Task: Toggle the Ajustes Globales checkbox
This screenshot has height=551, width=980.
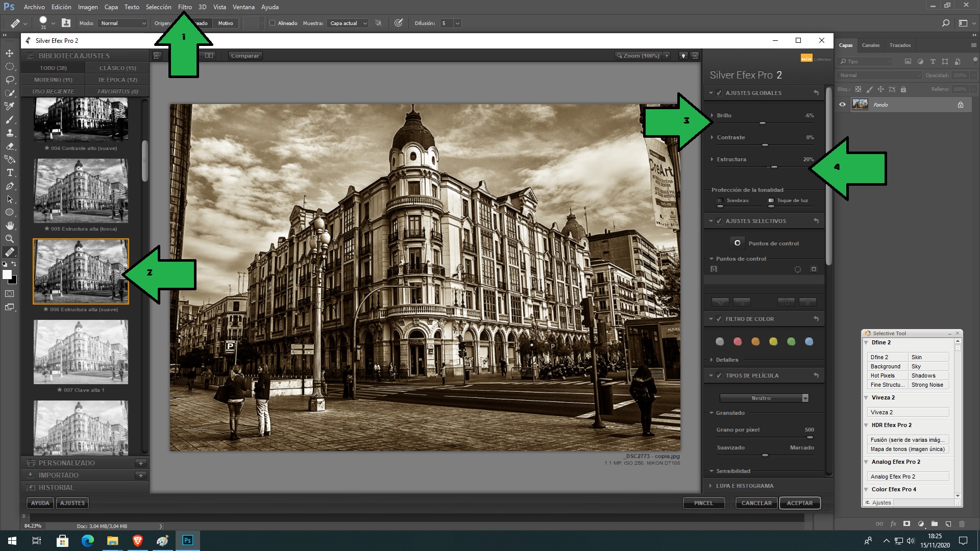Action: click(719, 93)
